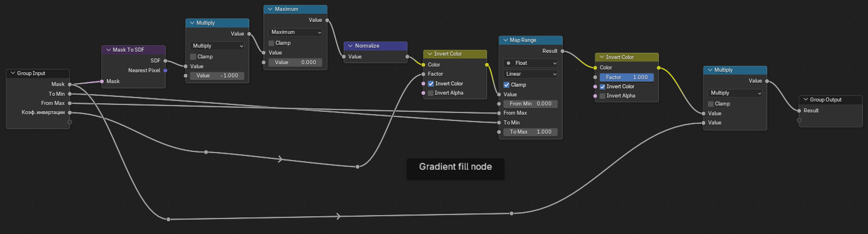Click the Value -1.000 field
Viewport: 868px width, 234px height.
pos(217,76)
